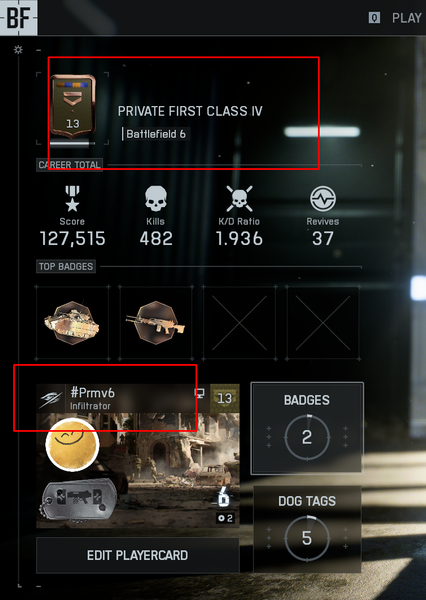Click the rank progress bar under insignia
This screenshot has height=600, width=426.
(72, 144)
